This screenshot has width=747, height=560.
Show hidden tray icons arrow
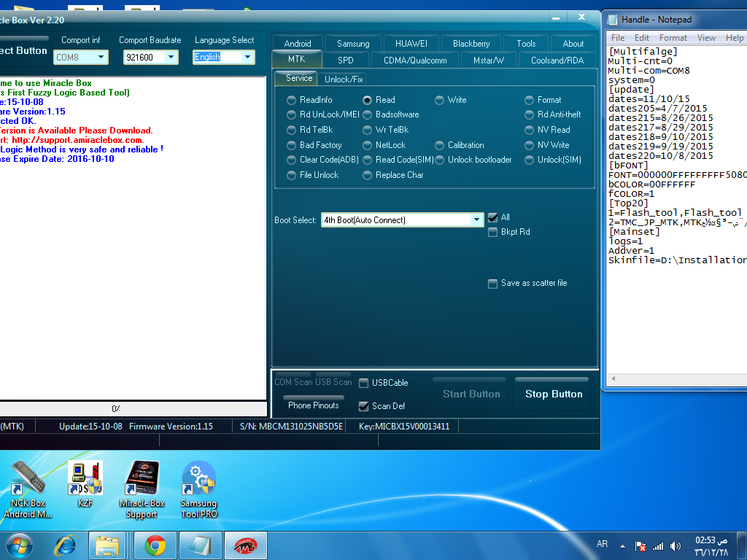(x=622, y=545)
